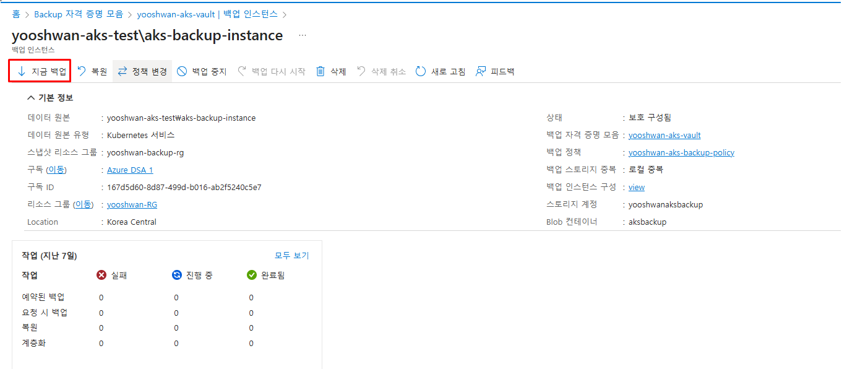The width and height of the screenshot is (868, 369).
Task: Click the yooshwan-backup-rg snapshot resource group value
Action: click(x=145, y=152)
